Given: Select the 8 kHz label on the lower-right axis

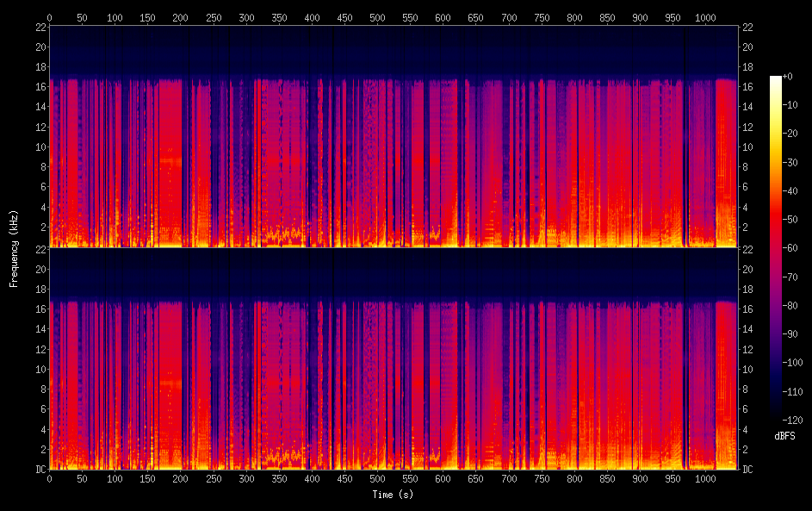Looking at the screenshot, I should (747, 389).
